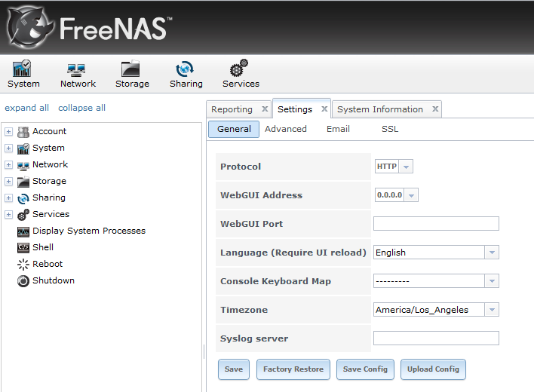Open the Protocol HTTP dropdown
The width and height of the screenshot is (534, 392).
[x=406, y=167]
